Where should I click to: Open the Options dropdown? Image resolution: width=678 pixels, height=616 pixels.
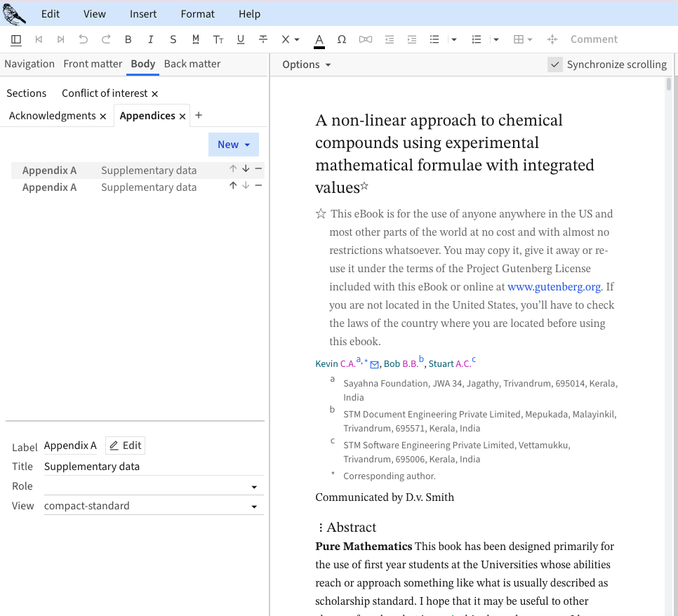306,65
